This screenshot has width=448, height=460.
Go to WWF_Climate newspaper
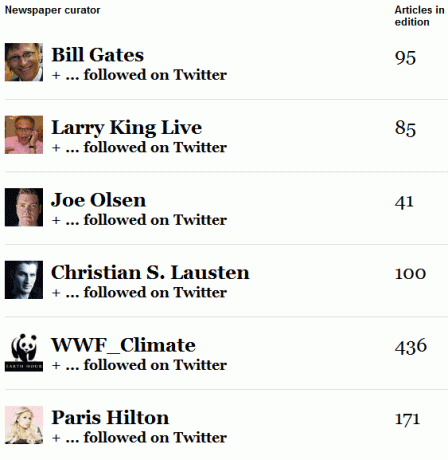(123, 345)
